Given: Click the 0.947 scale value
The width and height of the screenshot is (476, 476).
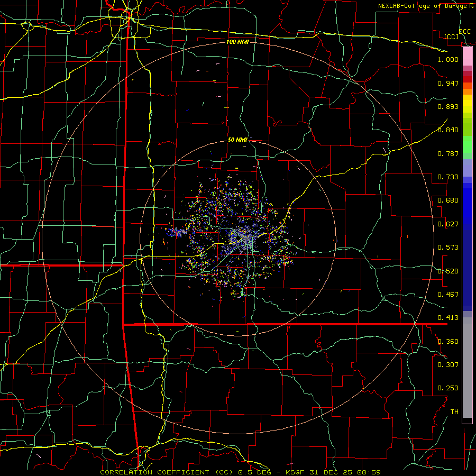Looking at the screenshot, I should click(448, 83).
